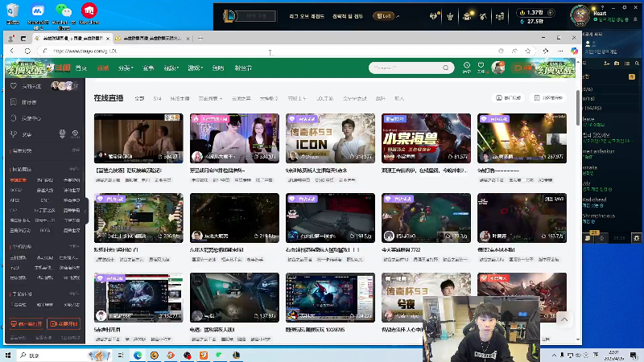This screenshot has width=644, height=362.
Task: Open the Copilot icon in Edge toolbar
Action: (574, 51)
